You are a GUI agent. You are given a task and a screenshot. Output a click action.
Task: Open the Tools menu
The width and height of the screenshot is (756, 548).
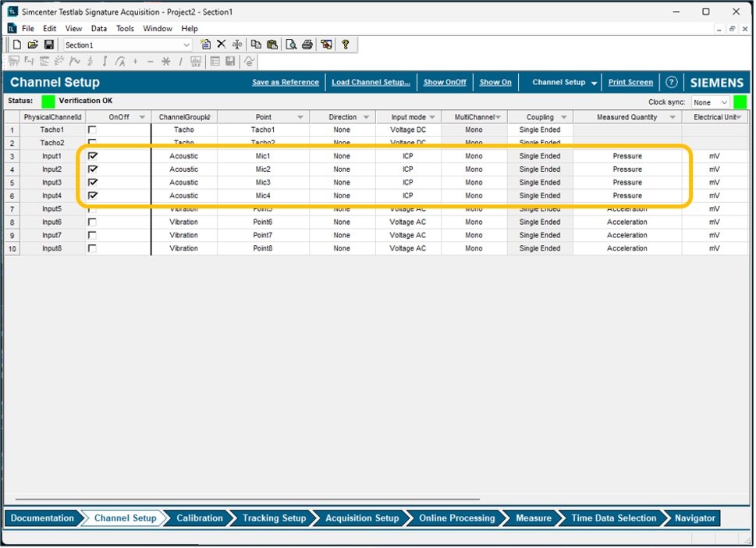pyautogui.click(x=125, y=29)
